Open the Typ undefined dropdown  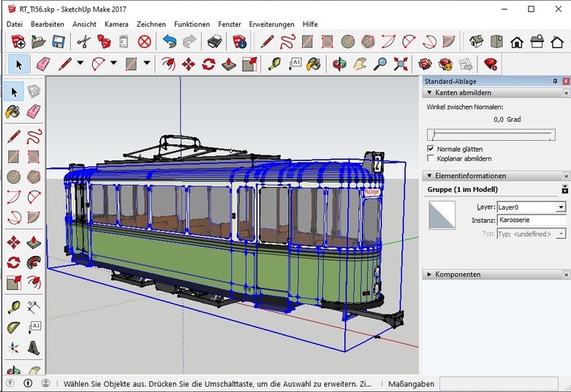[561, 234]
